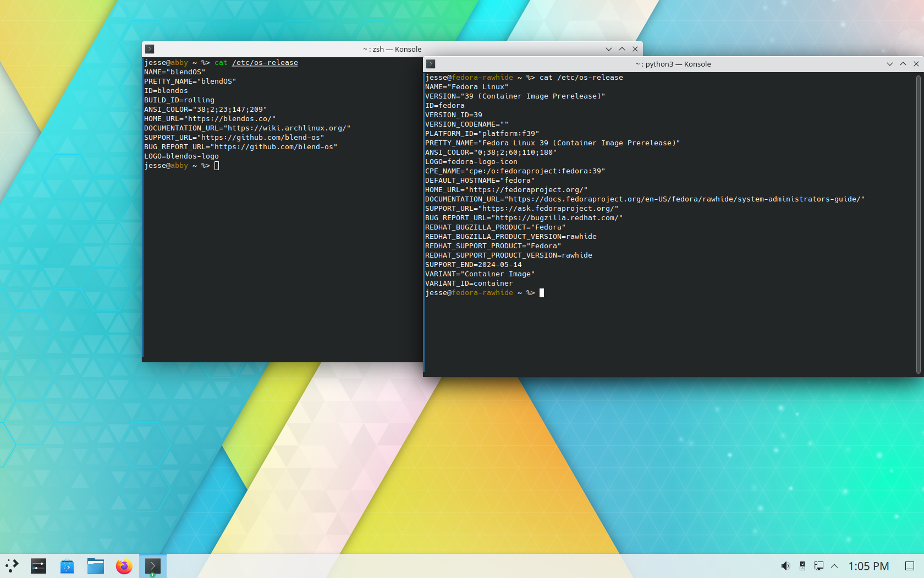Viewport: 924px width, 578px height.
Task: Click the Show Desktop button
Action: [910, 566]
